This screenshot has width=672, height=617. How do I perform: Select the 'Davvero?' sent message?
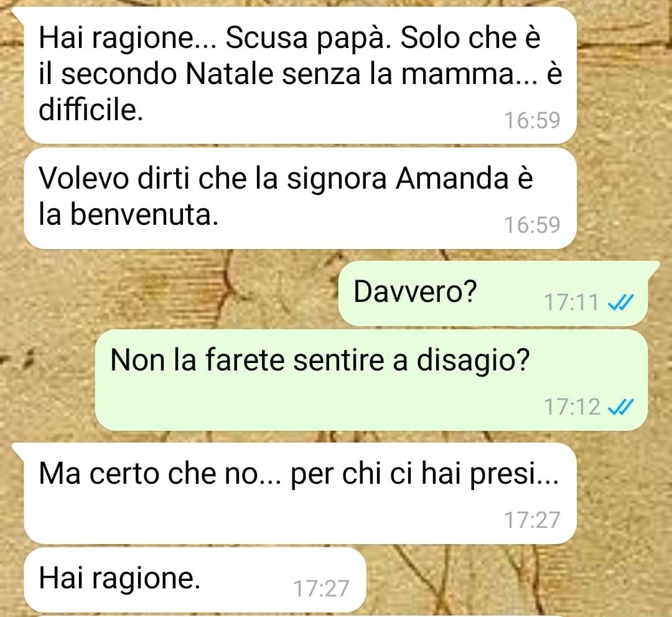(x=493, y=294)
